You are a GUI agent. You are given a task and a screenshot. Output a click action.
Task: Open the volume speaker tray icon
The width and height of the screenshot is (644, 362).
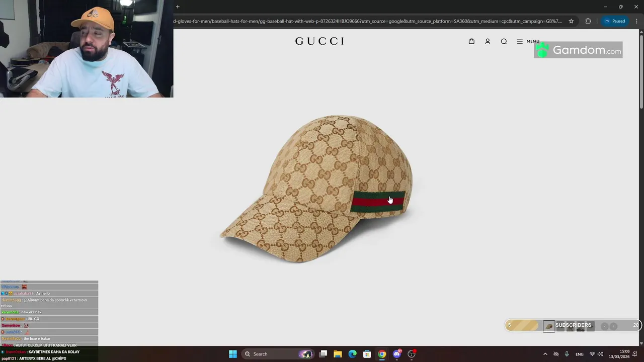tap(600, 354)
